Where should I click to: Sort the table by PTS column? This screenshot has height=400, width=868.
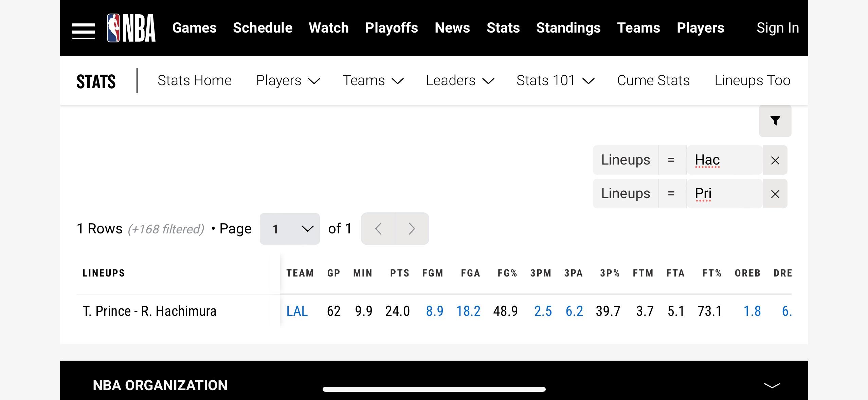click(399, 273)
